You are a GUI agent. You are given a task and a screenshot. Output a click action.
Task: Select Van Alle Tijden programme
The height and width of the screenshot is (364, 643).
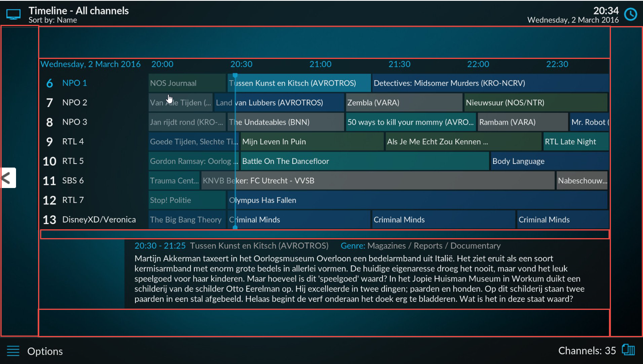pyautogui.click(x=180, y=103)
